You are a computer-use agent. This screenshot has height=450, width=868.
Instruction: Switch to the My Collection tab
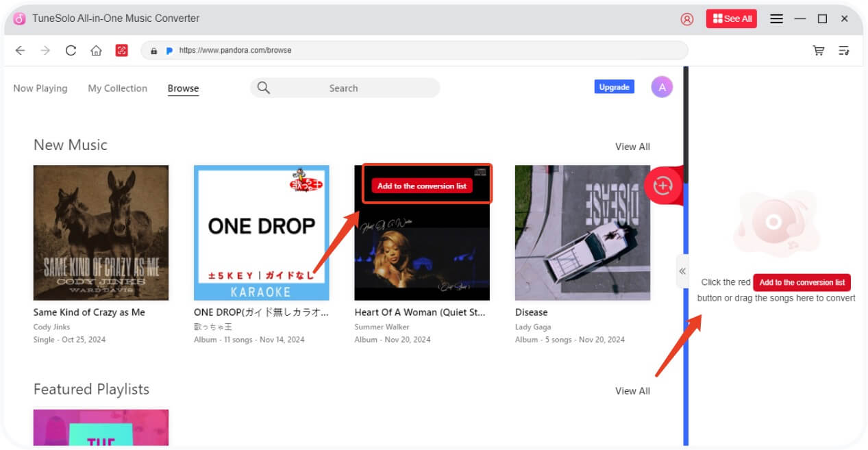click(x=117, y=88)
